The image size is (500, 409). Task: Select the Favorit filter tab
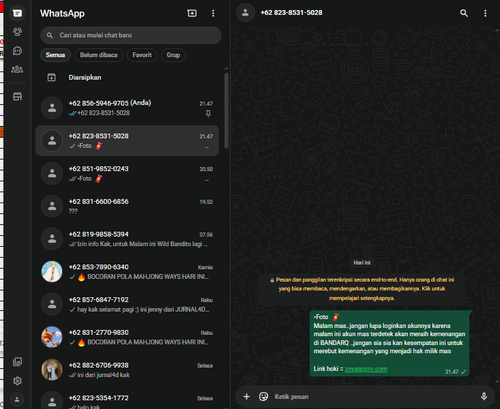click(x=142, y=55)
